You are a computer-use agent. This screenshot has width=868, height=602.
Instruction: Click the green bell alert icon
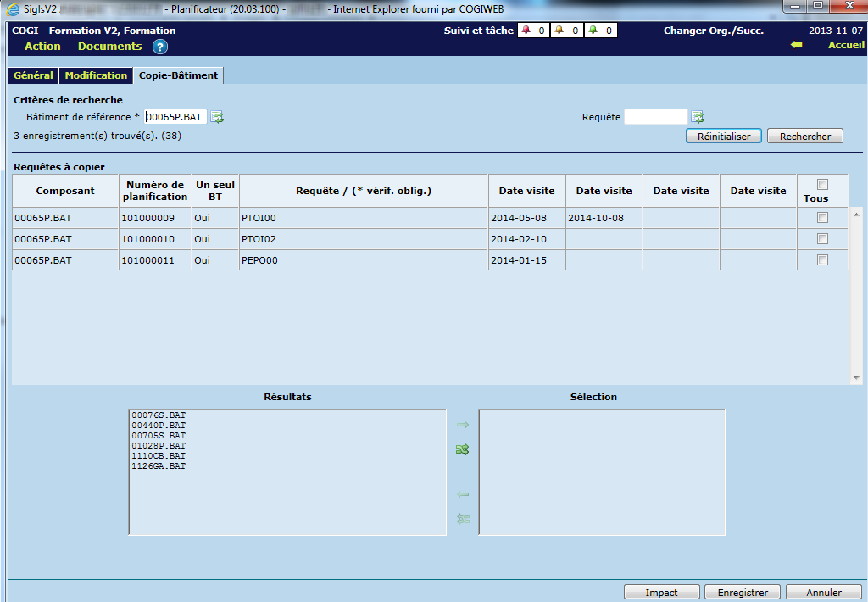[x=593, y=31]
